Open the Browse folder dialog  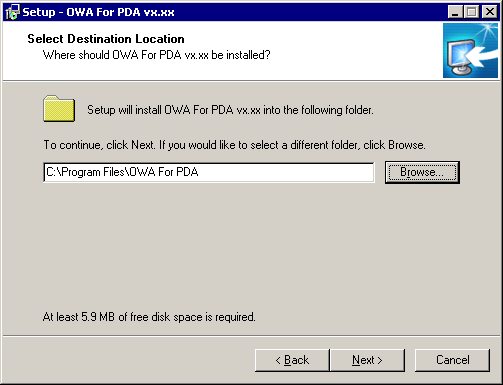point(422,172)
